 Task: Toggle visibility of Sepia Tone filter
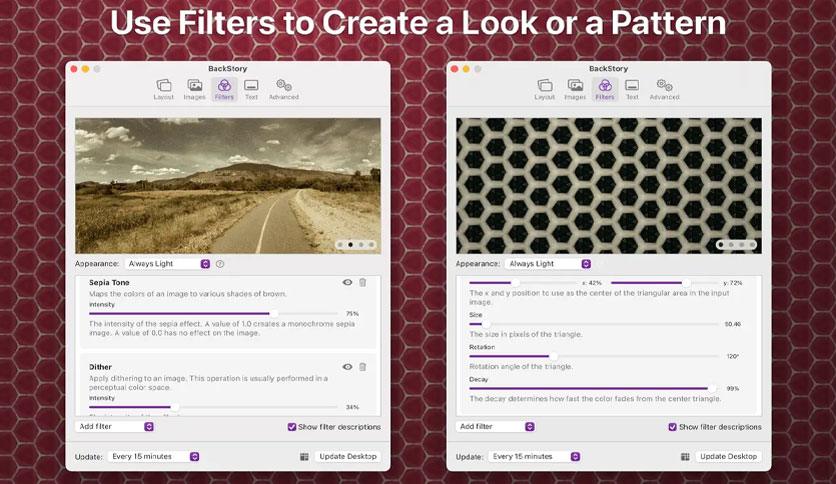tap(347, 283)
